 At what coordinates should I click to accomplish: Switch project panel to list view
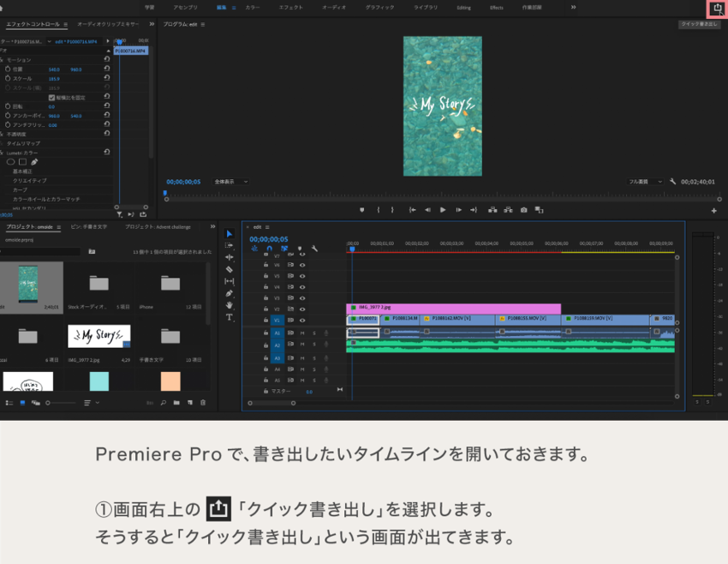9,403
